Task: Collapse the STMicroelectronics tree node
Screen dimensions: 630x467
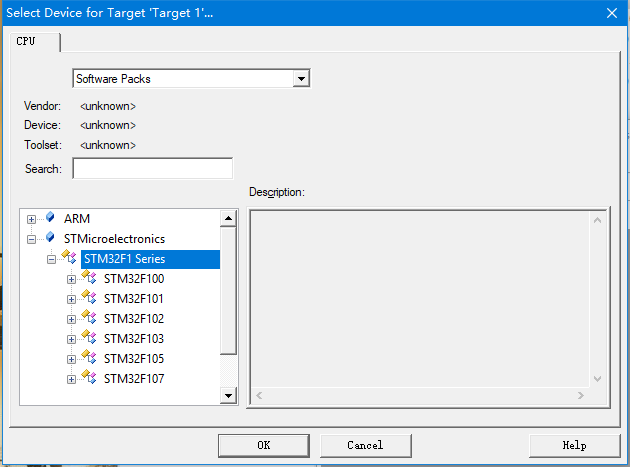Action: pos(31,240)
